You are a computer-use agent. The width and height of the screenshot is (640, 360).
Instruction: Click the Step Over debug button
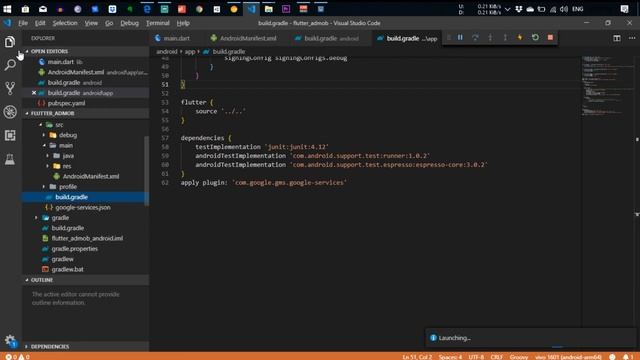coord(475,38)
